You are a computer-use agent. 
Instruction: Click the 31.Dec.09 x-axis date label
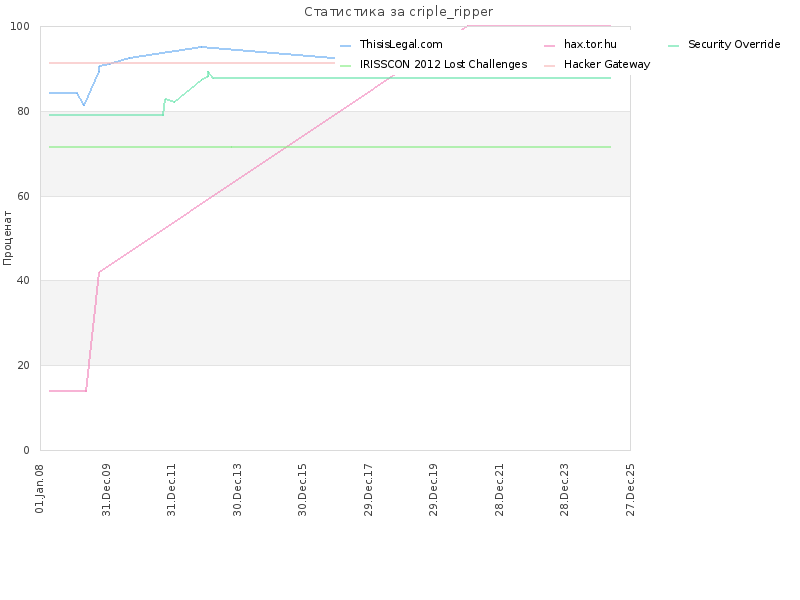(106, 490)
